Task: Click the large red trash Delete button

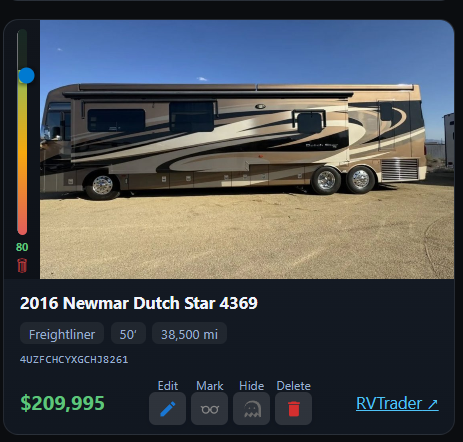Action: coord(293,408)
